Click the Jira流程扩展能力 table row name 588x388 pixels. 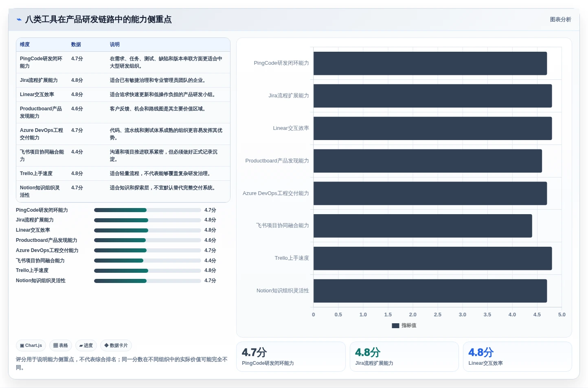[x=39, y=80]
